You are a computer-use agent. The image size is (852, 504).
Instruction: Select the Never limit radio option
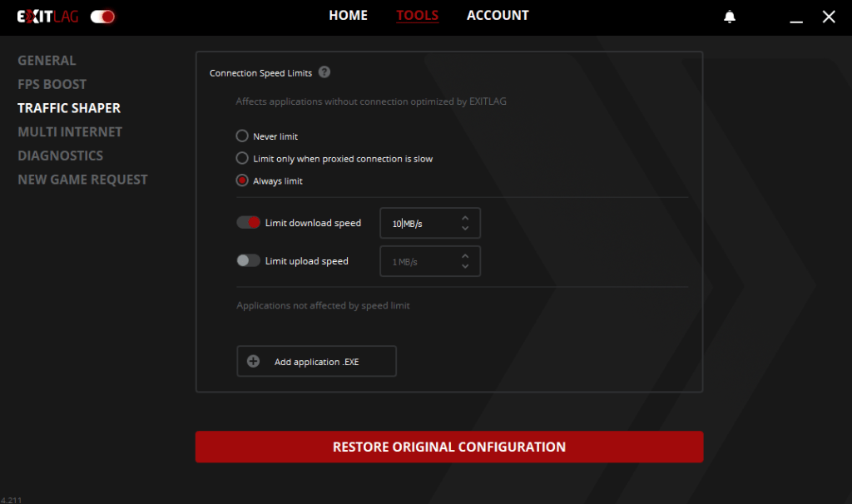(x=242, y=136)
